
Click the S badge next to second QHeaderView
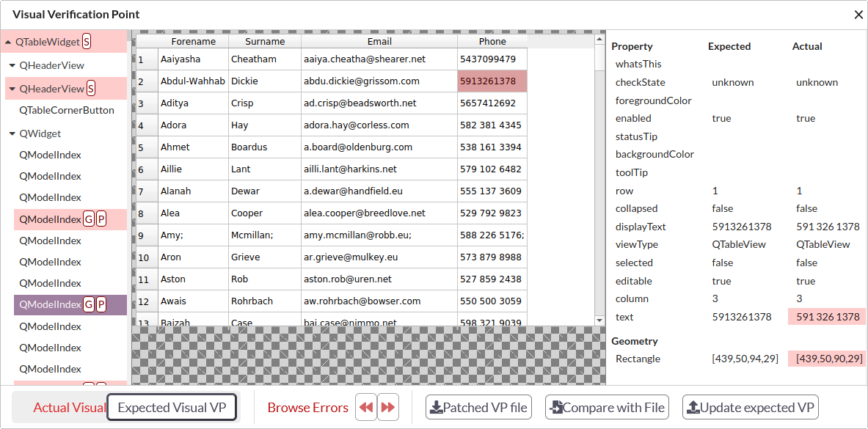pyautogui.click(x=91, y=89)
